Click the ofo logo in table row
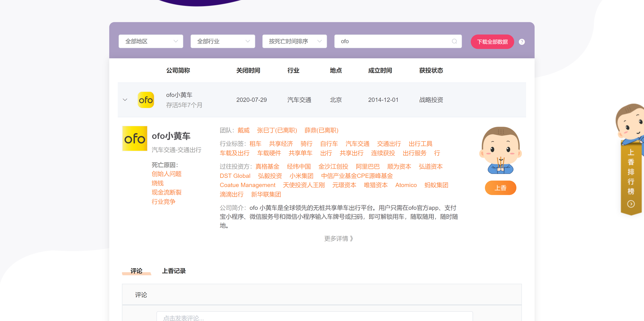This screenshot has height=321, width=644. pyautogui.click(x=146, y=100)
